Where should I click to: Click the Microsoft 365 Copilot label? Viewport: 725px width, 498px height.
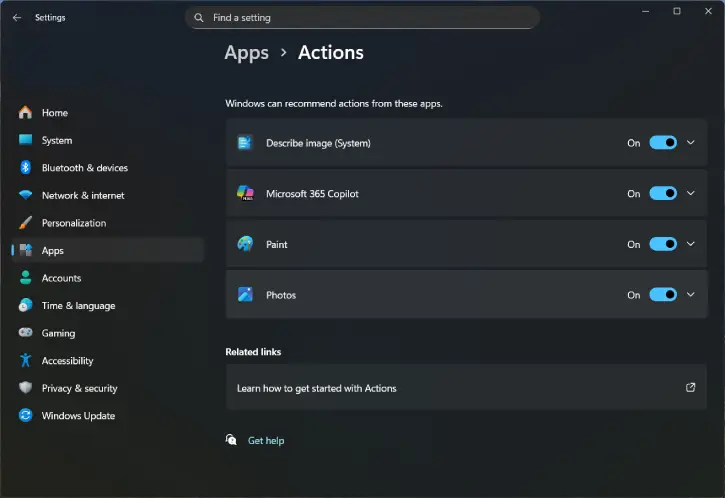(312, 193)
